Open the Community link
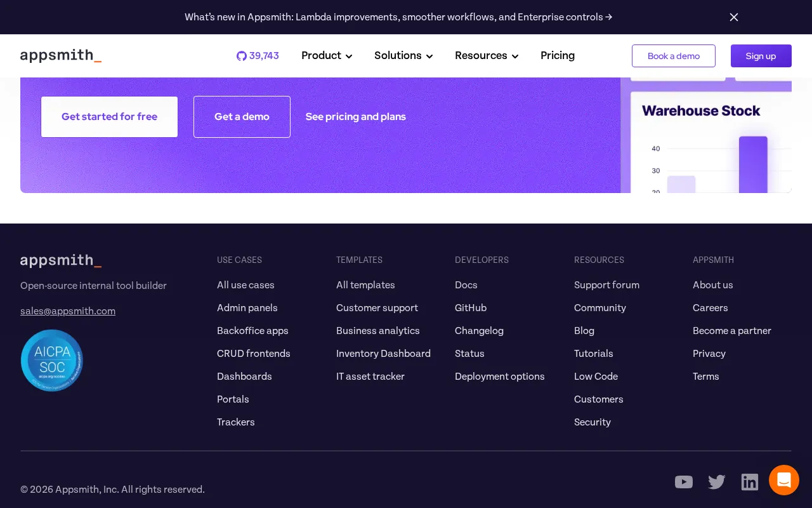812x508 pixels. [600, 308]
